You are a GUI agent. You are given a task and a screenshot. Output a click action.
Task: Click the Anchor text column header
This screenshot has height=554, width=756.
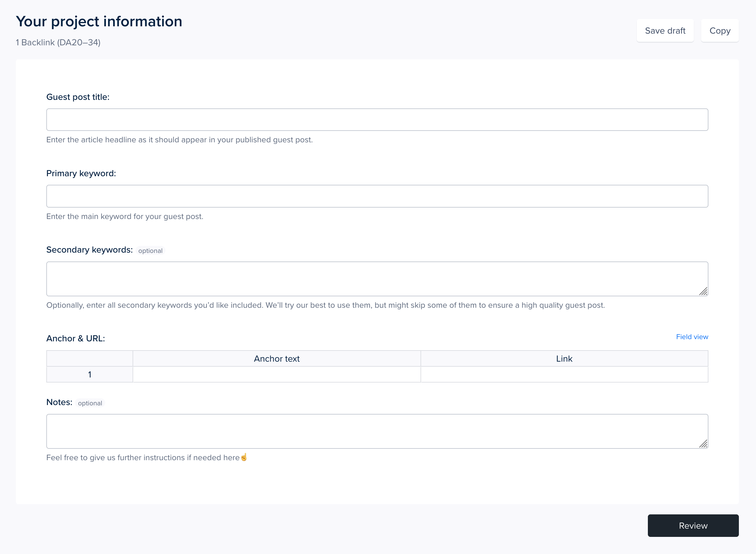click(x=277, y=358)
